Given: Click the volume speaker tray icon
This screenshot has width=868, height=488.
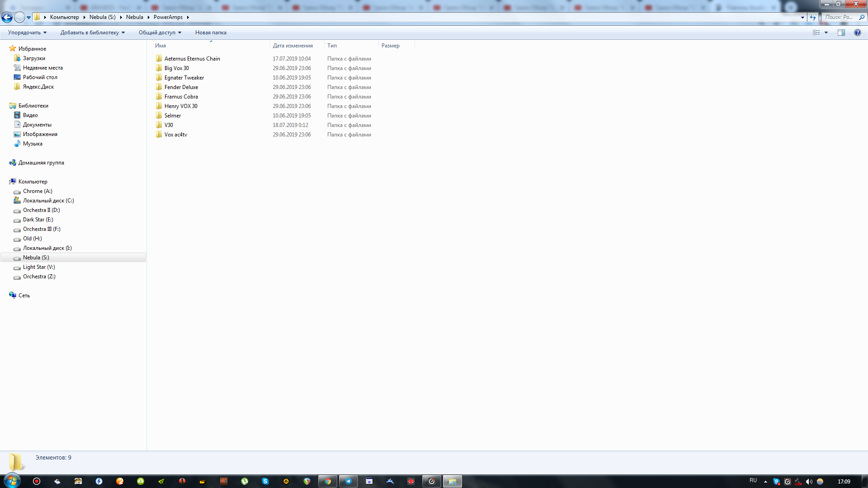Looking at the screenshot, I should (x=809, y=482).
